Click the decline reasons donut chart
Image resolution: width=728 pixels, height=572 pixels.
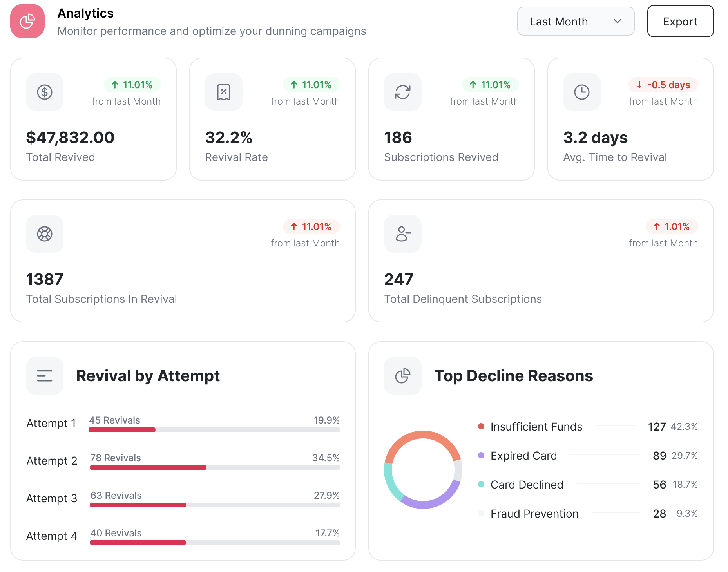point(423,470)
